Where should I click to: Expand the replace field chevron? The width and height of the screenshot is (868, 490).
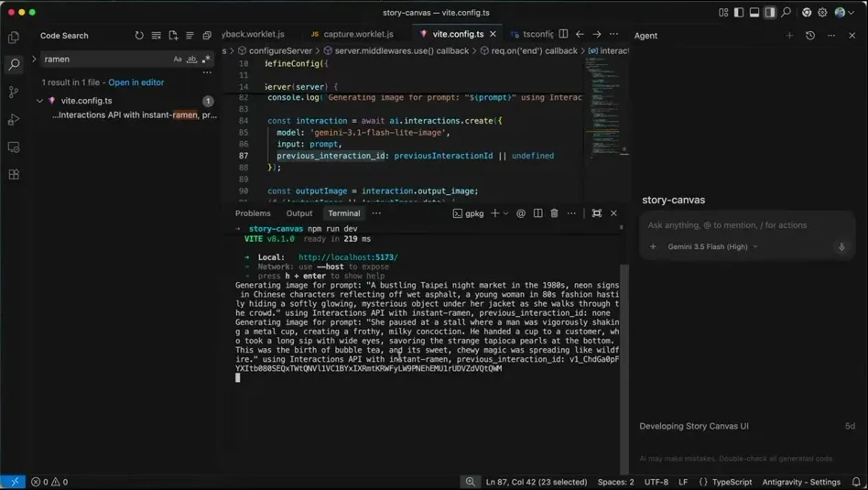click(34, 59)
